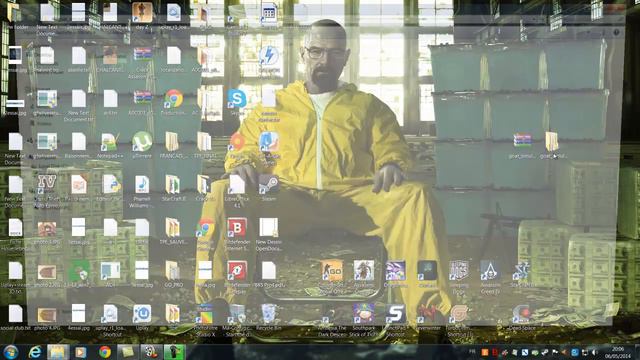Select the photo 2.JPG thumbnail
640x360 pixels.
click(47, 272)
